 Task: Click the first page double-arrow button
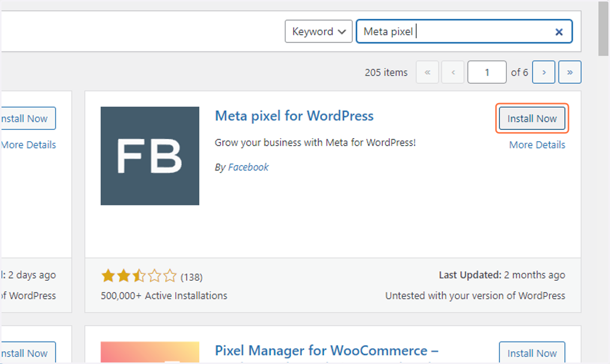click(428, 72)
